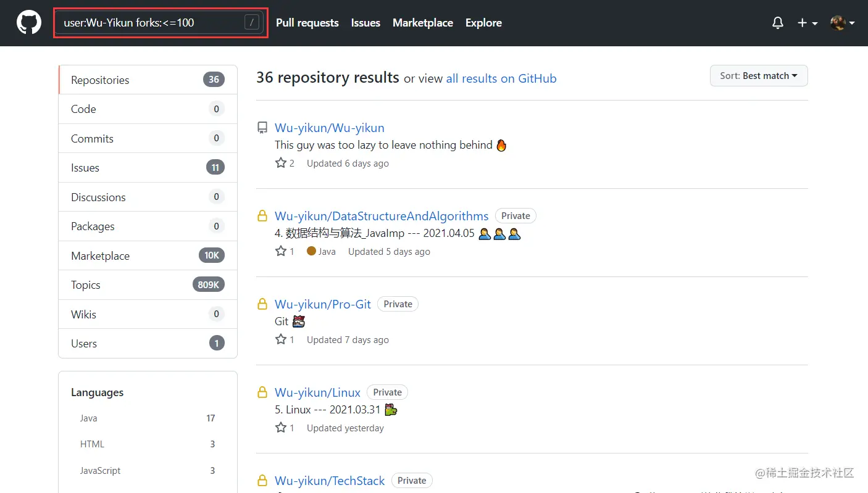Select Discussions in the results sidebar

click(x=148, y=197)
